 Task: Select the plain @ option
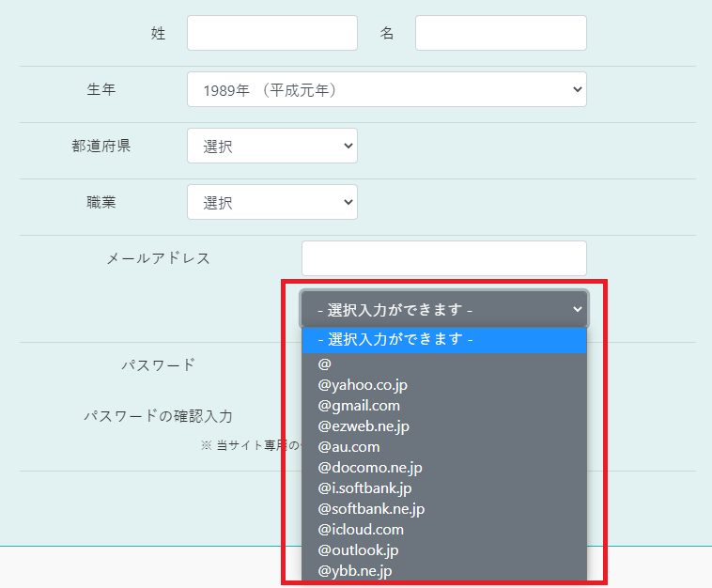coord(444,364)
